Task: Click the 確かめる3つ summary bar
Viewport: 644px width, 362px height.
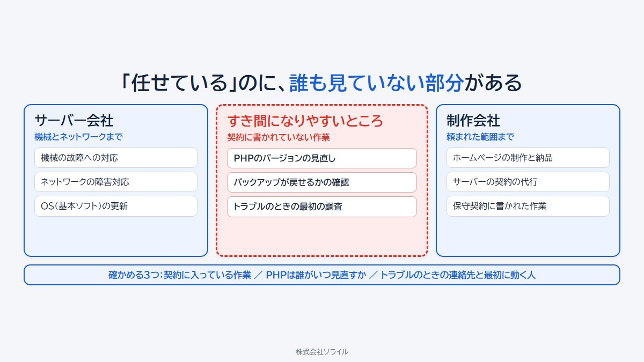Action: tap(322, 275)
